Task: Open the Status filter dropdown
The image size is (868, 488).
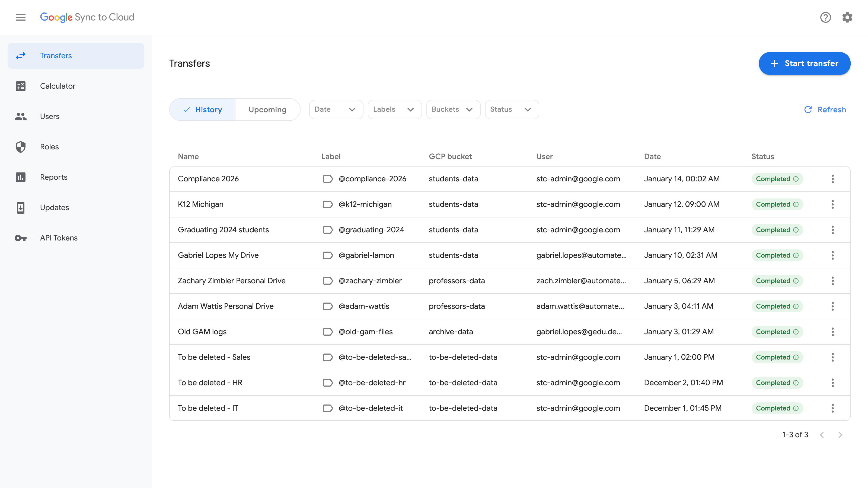Action: coord(512,110)
